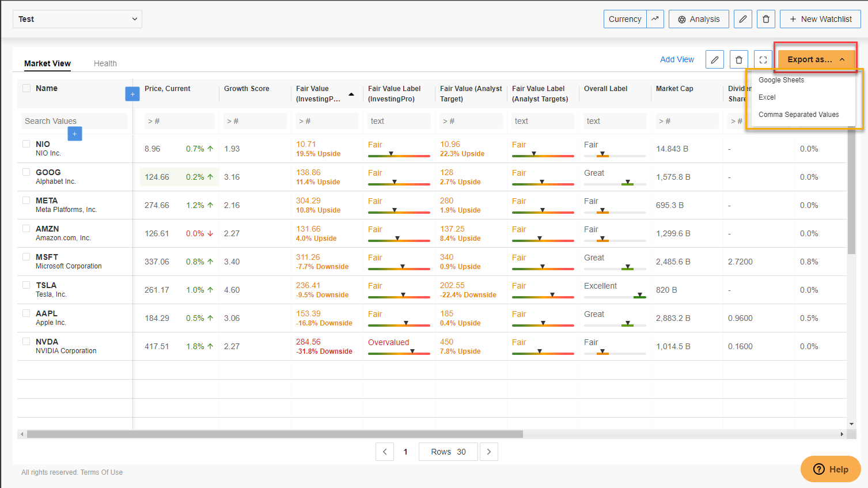Image resolution: width=868 pixels, height=488 pixels.
Task: Click the Search Values input field
Action: [75, 121]
